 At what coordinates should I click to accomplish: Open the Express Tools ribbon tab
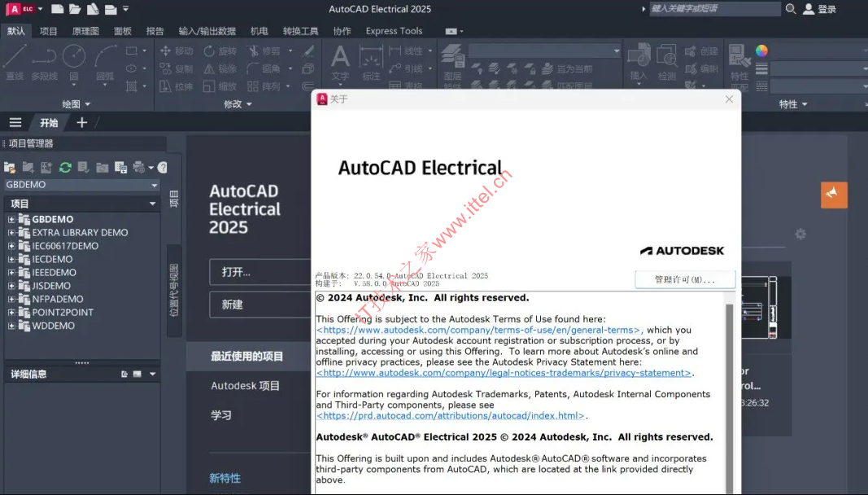pos(395,31)
